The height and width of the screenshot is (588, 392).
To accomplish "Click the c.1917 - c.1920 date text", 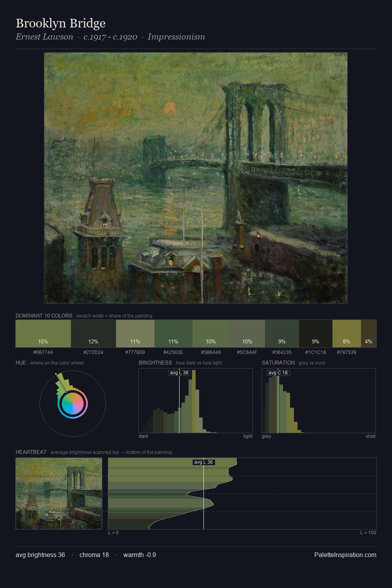I will pyautogui.click(x=111, y=37).
